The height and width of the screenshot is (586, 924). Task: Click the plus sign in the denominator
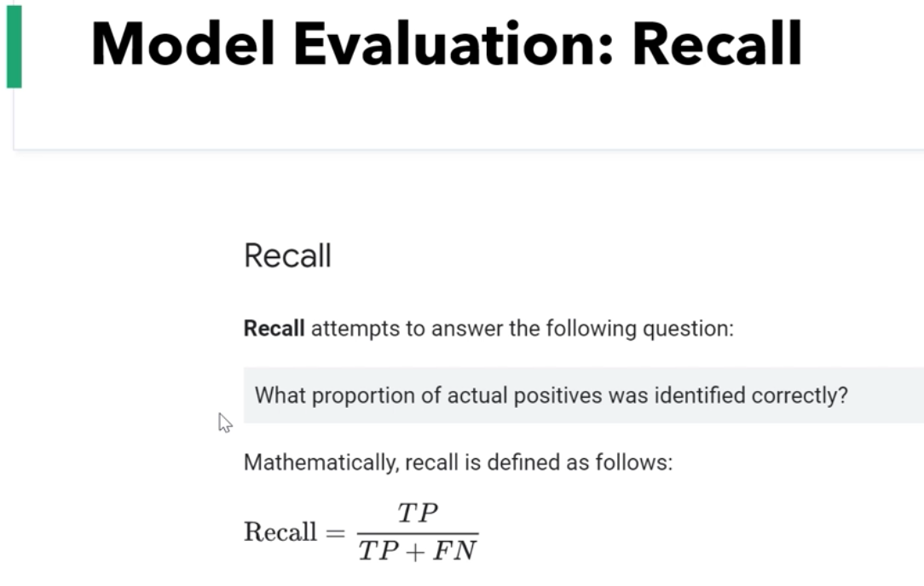(415, 552)
